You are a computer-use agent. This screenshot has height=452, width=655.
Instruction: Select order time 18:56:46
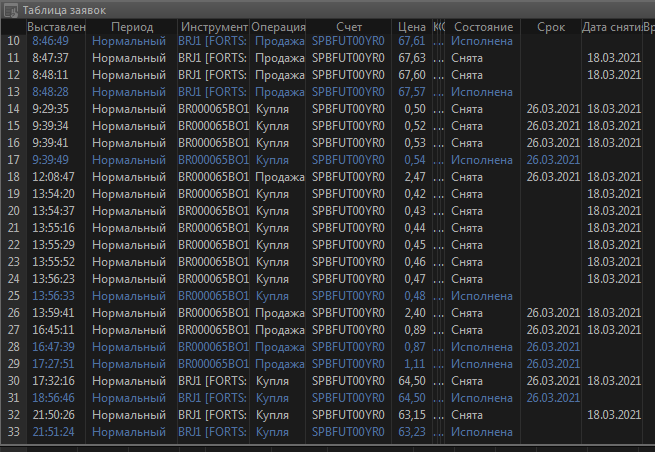(x=53, y=398)
